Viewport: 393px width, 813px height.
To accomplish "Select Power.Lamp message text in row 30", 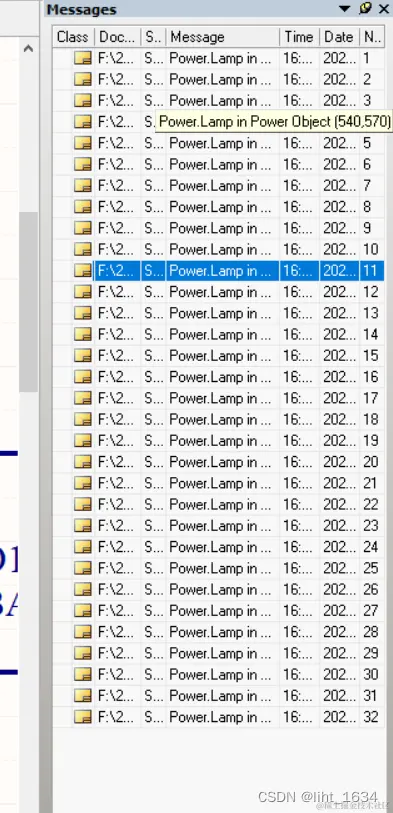I will tap(220, 675).
